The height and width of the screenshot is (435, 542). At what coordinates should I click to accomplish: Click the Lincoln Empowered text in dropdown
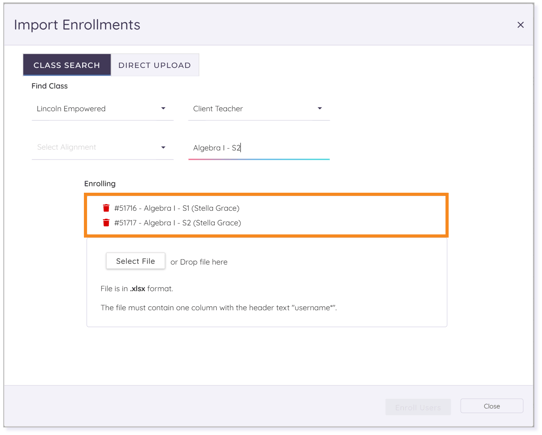(71, 109)
